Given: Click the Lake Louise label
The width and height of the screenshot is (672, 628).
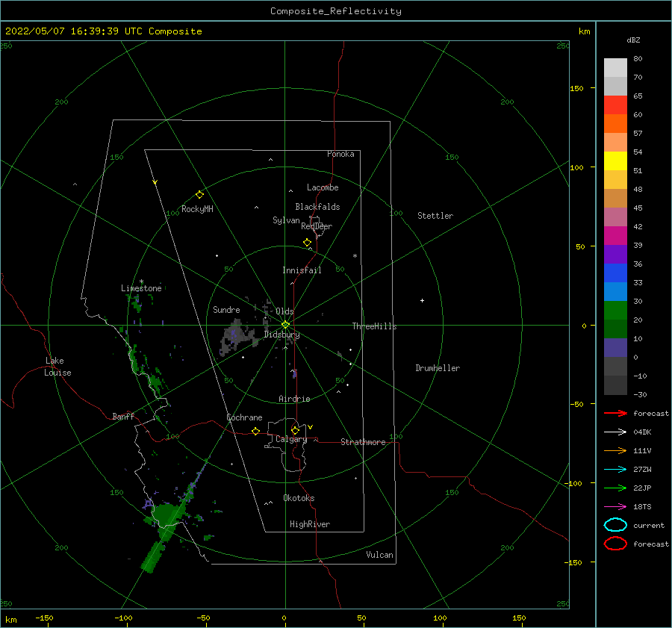Looking at the screenshot, I should [57, 367].
